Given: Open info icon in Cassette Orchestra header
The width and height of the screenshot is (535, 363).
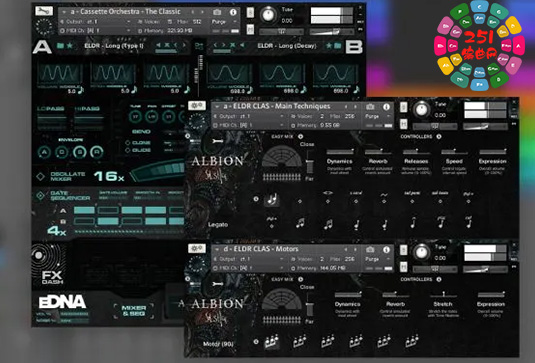Looking at the screenshot, I should coord(233,12).
